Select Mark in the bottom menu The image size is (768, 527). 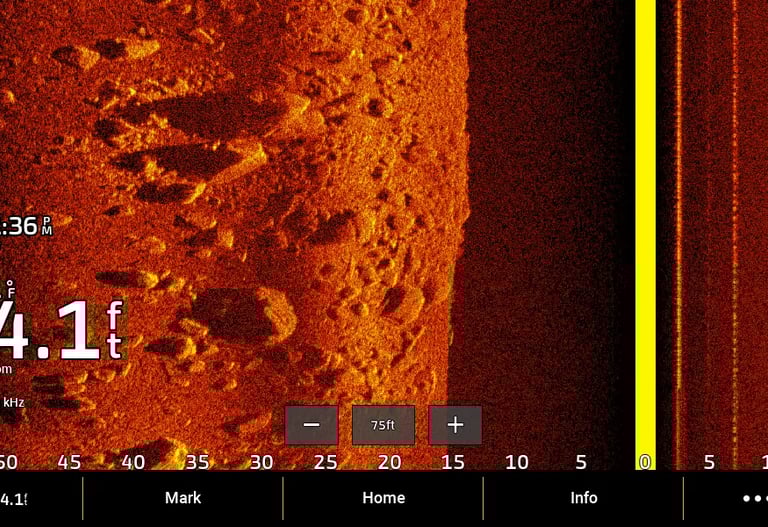coord(183,498)
